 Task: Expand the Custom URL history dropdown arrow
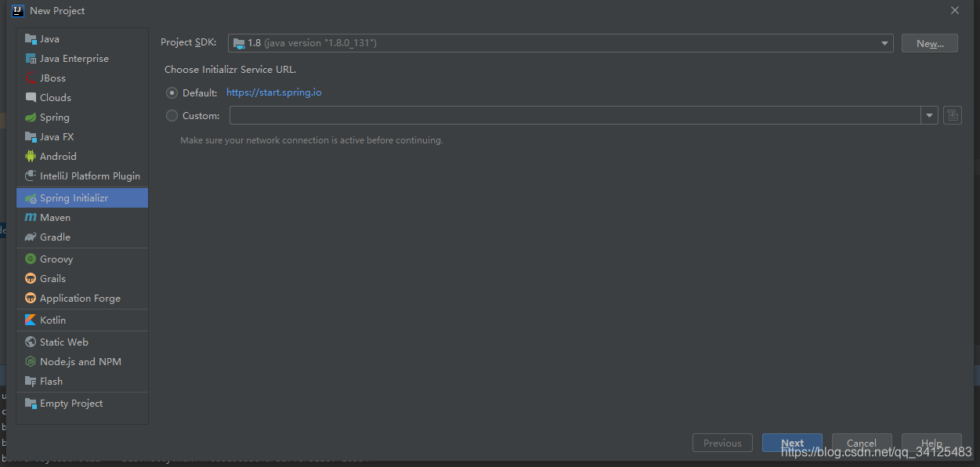coord(929,116)
